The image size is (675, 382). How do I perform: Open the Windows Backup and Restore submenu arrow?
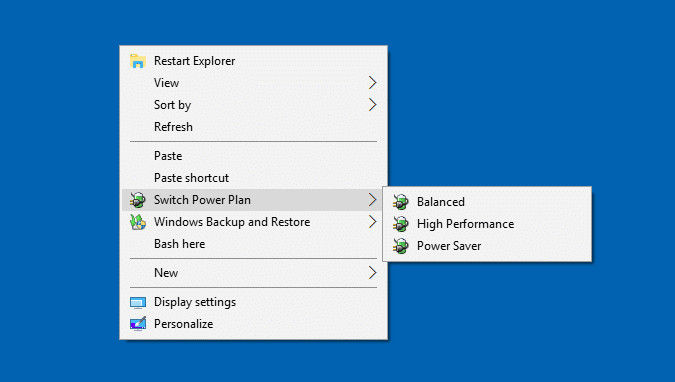[x=372, y=222]
